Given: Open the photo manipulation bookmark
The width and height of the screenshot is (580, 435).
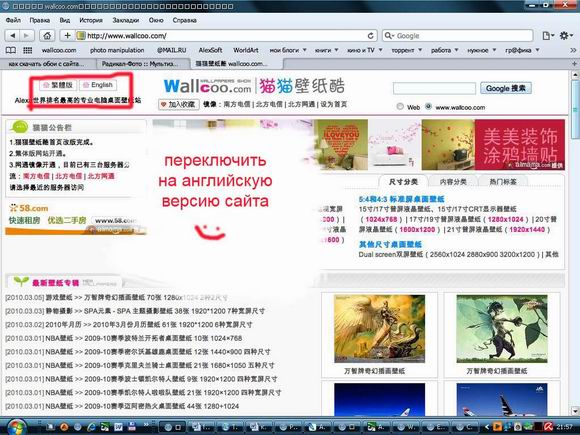Looking at the screenshot, I should [x=117, y=50].
